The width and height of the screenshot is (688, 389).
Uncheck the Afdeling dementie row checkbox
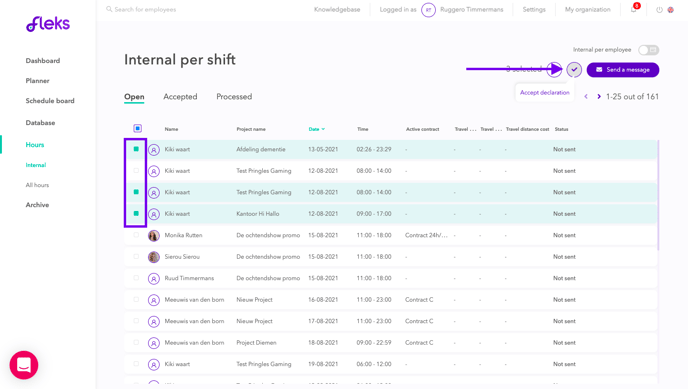click(136, 149)
